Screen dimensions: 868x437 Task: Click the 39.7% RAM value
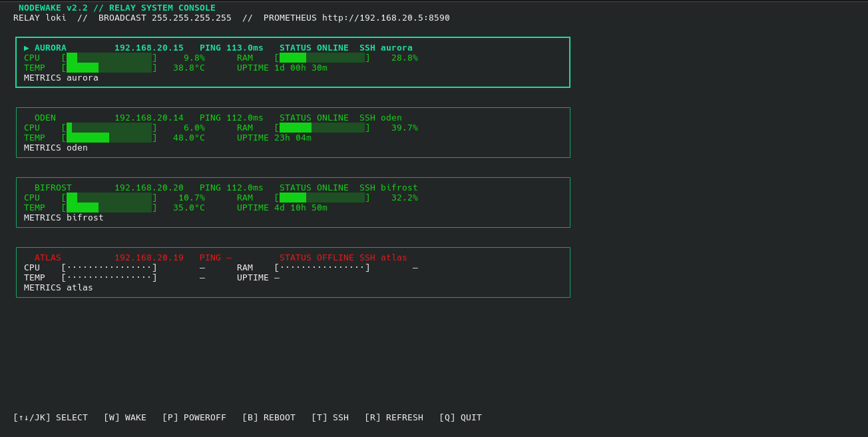(405, 128)
